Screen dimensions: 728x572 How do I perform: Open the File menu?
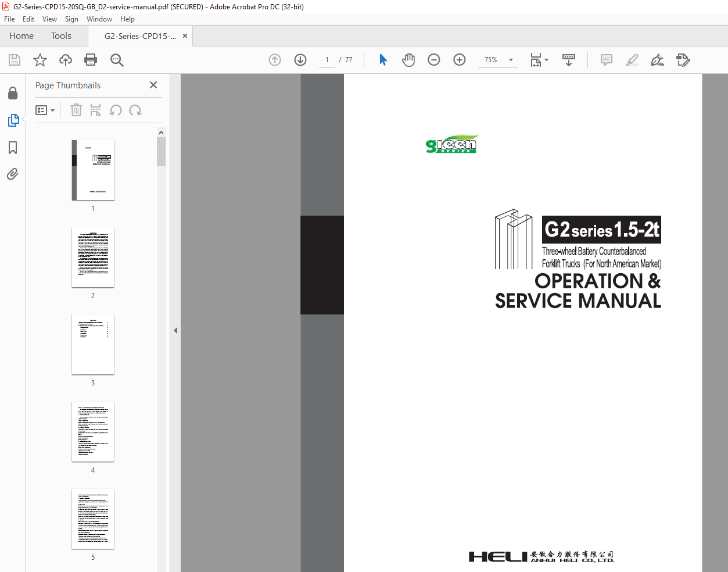click(x=9, y=19)
